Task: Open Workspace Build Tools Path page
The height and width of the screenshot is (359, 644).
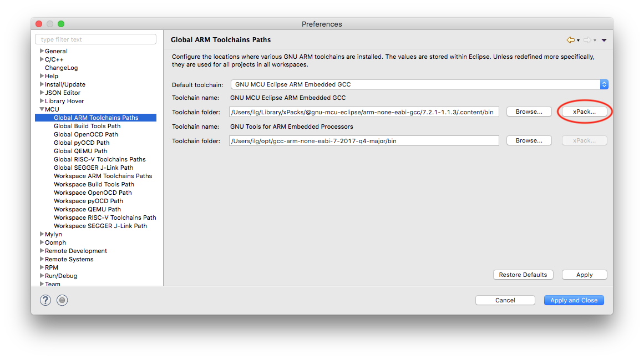Action: pos(94,184)
